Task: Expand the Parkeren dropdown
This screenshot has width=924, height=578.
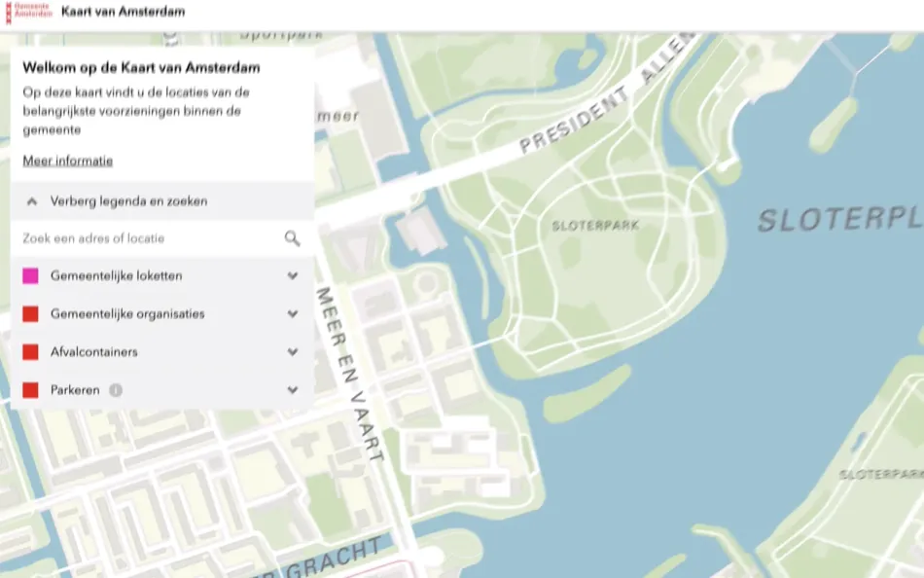Action: click(292, 389)
